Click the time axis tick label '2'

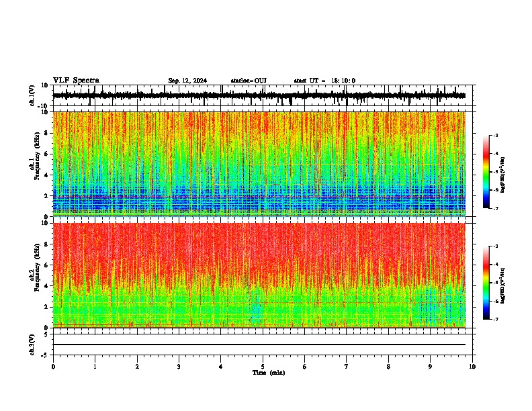click(137, 367)
